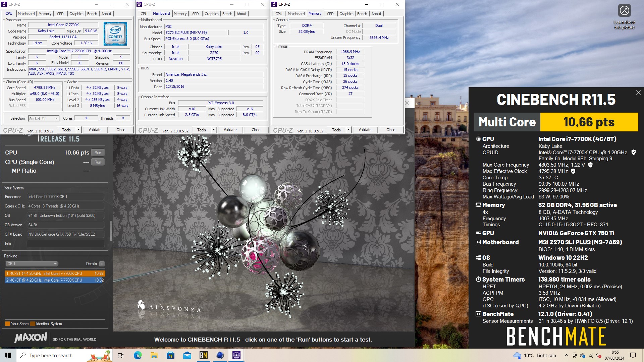The width and height of the screenshot is (644, 362).
Task: Launch Microsoft Edge from the taskbar
Action: click(x=138, y=355)
